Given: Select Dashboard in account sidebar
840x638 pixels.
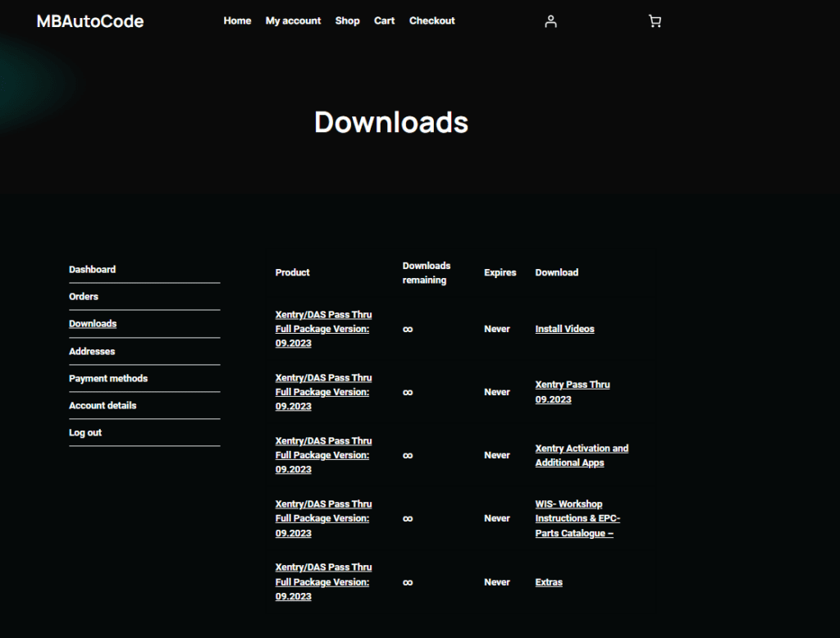Looking at the screenshot, I should point(92,269).
